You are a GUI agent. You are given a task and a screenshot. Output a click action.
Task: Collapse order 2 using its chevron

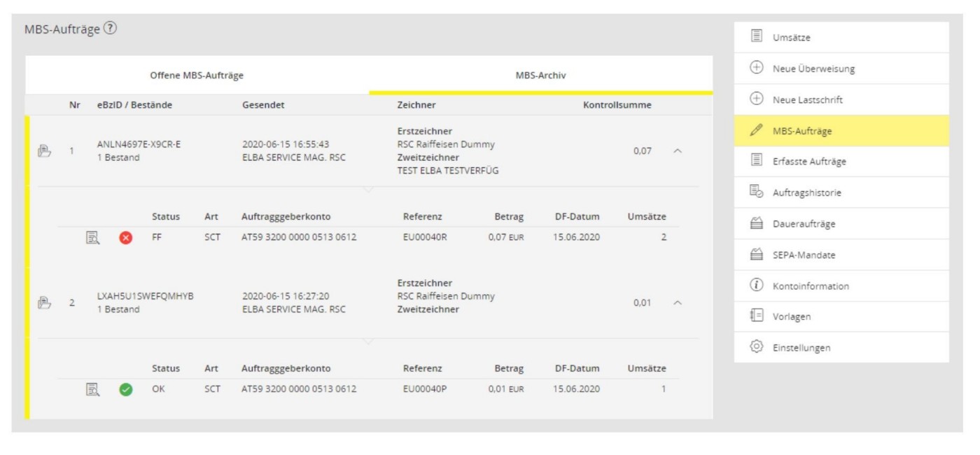(x=677, y=303)
